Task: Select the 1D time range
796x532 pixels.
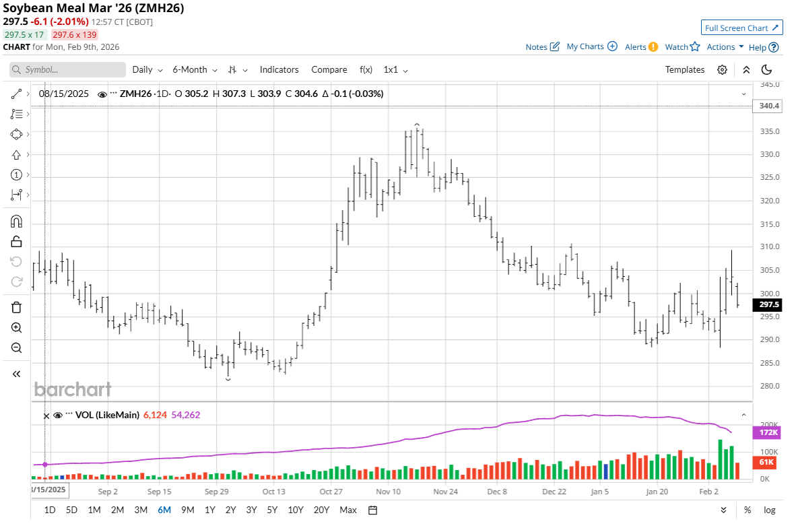Action: pyautogui.click(x=50, y=510)
